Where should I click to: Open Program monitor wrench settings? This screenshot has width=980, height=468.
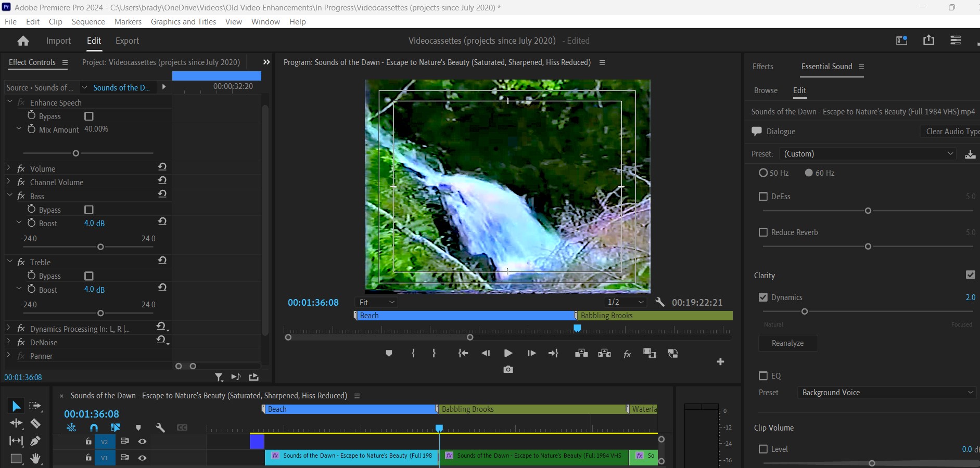click(x=660, y=302)
